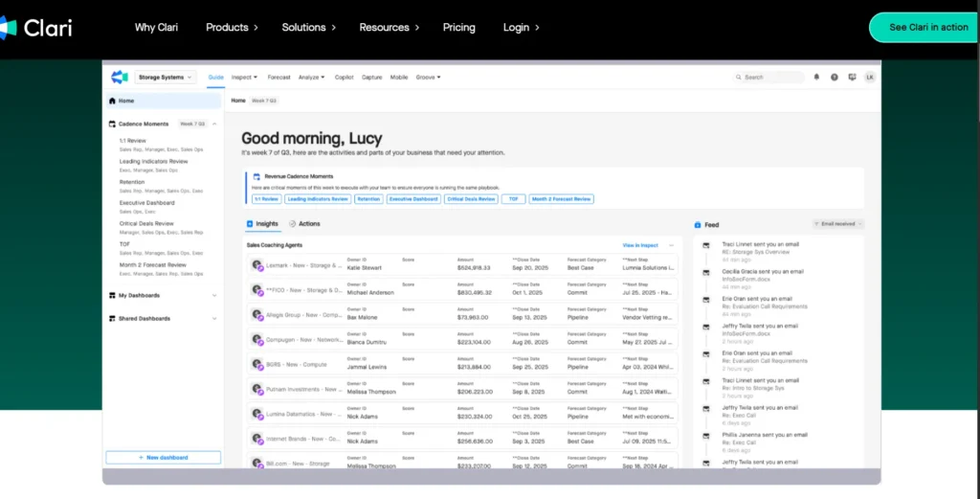Click the See Clari in action button
Screen dimensions: 980x499
(925, 28)
